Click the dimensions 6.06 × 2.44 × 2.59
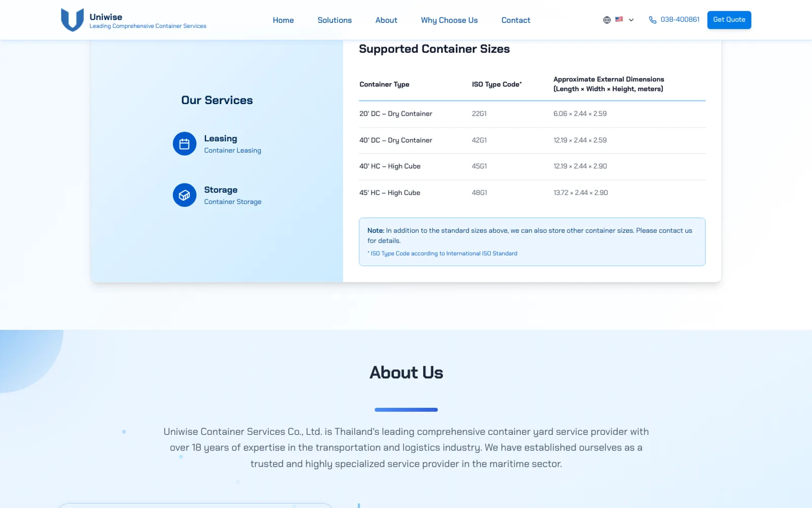The image size is (812, 508). point(580,114)
